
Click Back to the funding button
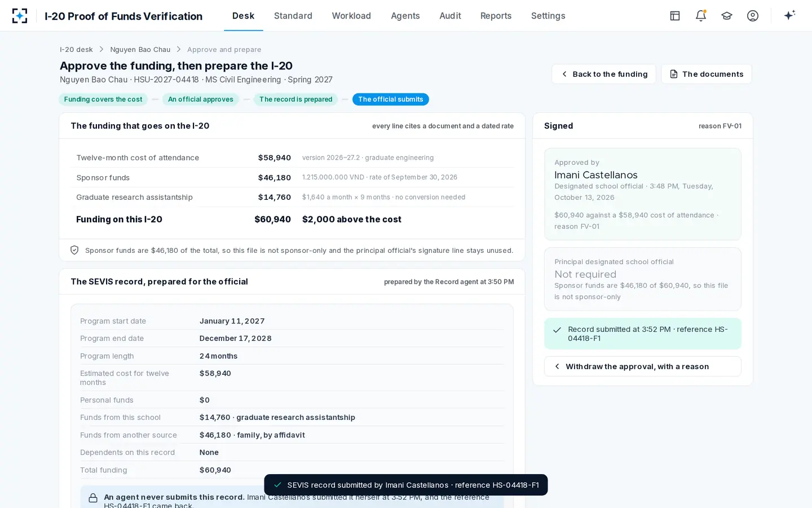point(604,74)
